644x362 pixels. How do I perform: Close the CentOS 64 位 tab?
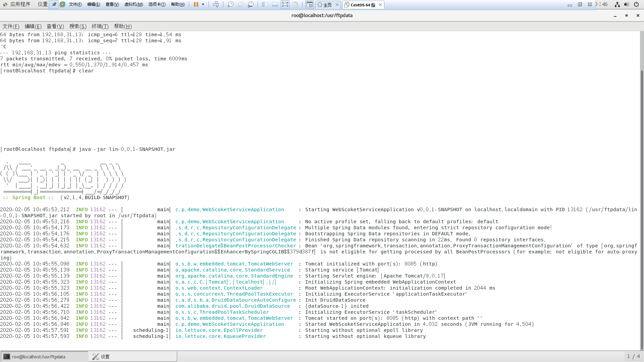coord(380,5)
